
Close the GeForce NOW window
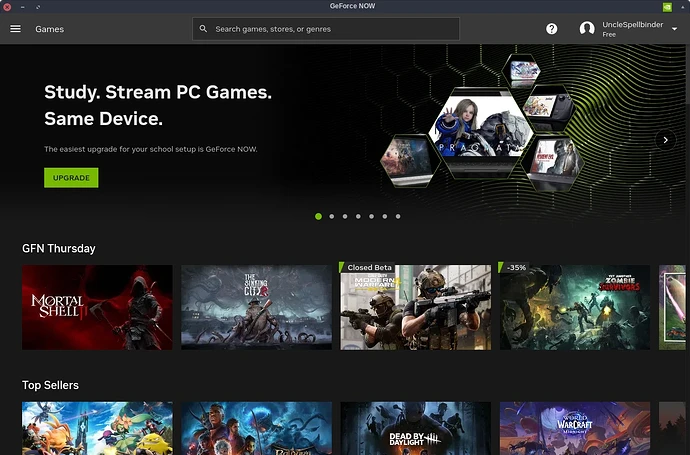tap(7, 7)
